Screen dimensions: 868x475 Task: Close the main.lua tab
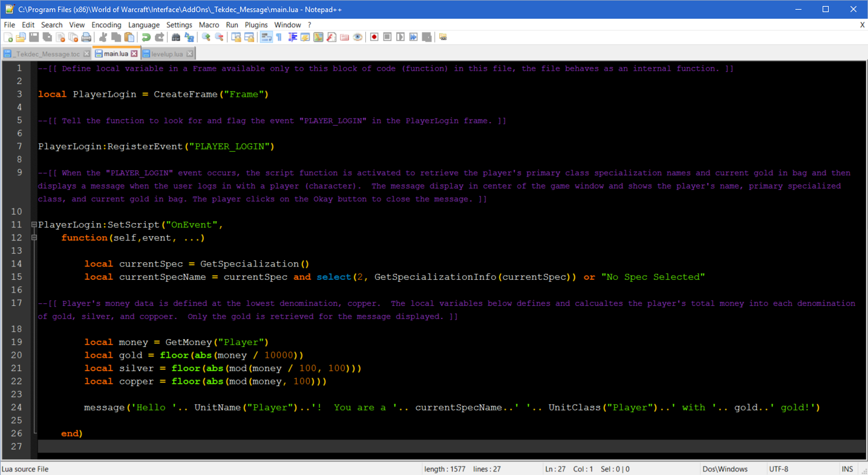pyautogui.click(x=134, y=54)
